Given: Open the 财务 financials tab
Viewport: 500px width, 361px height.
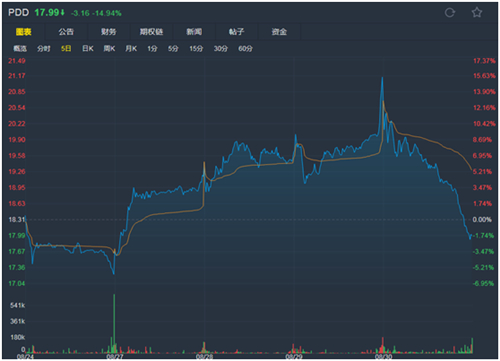Looking at the screenshot, I should click(x=109, y=32).
